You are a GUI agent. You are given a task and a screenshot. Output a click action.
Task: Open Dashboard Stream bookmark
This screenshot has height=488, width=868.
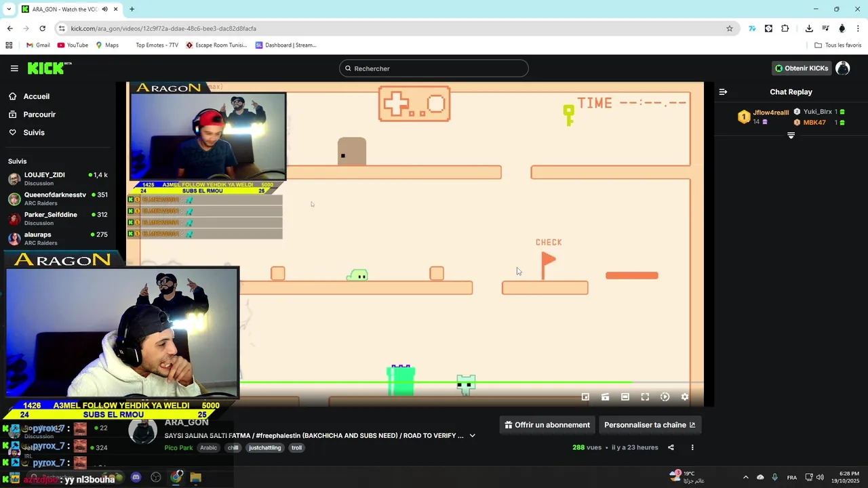click(285, 45)
